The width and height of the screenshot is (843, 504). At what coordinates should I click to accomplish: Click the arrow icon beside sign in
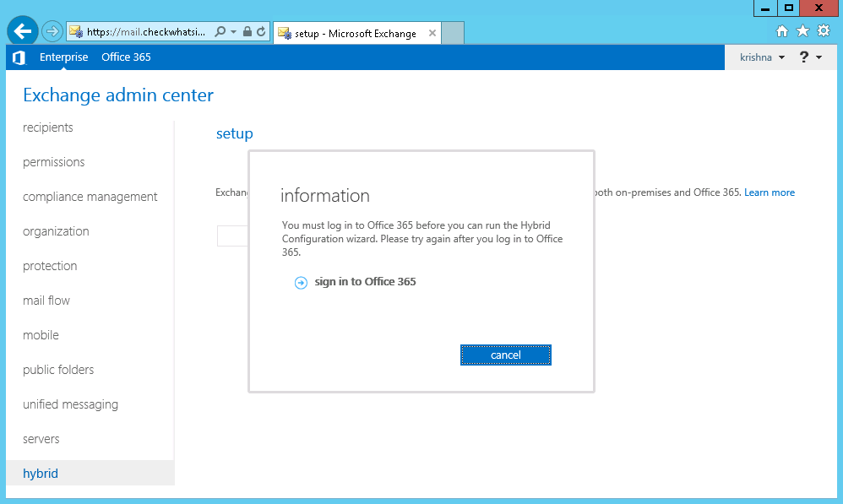pos(301,283)
